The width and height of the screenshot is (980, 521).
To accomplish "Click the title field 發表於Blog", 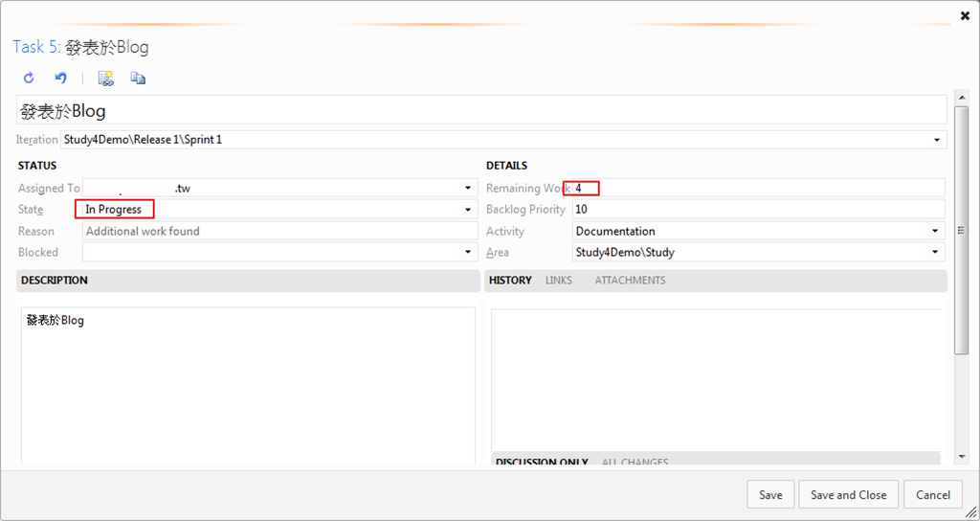I will pyautogui.click(x=481, y=111).
